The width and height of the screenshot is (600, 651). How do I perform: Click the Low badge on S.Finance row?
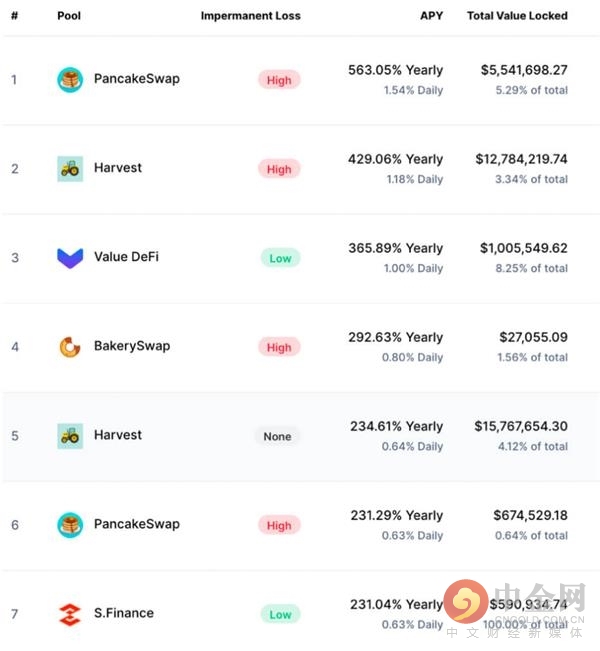pyautogui.click(x=280, y=614)
